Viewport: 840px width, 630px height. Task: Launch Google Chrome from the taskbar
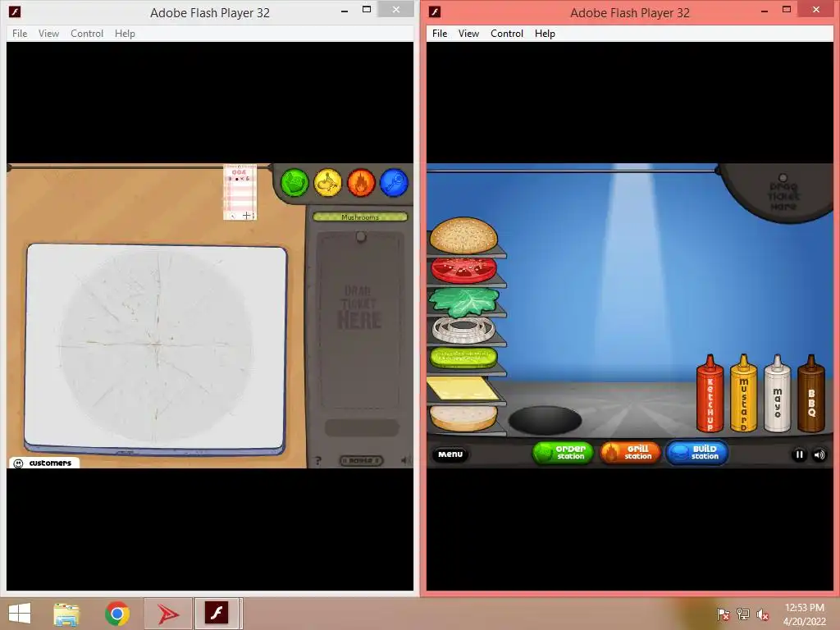[x=117, y=614]
